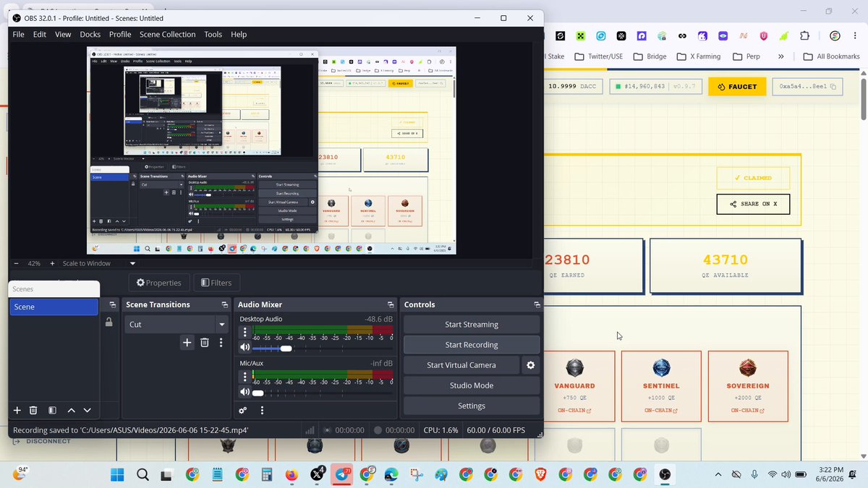
Task: Delete transition using trash icon in Scene Transitions
Action: coord(205,343)
